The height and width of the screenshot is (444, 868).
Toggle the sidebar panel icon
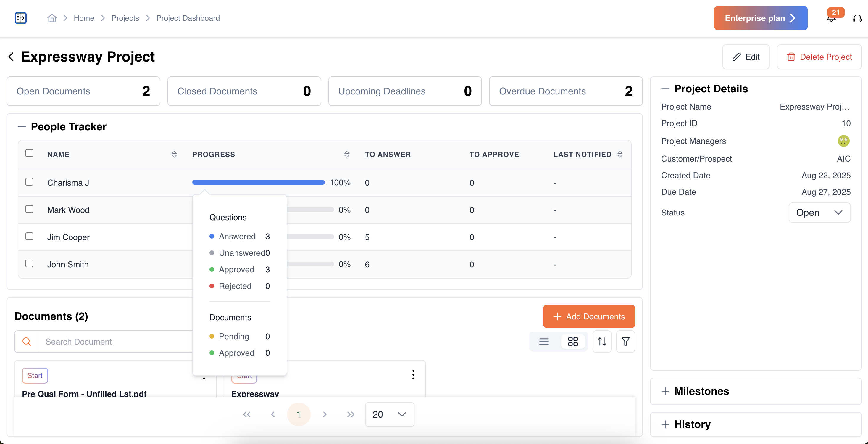(x=20, y=18)
